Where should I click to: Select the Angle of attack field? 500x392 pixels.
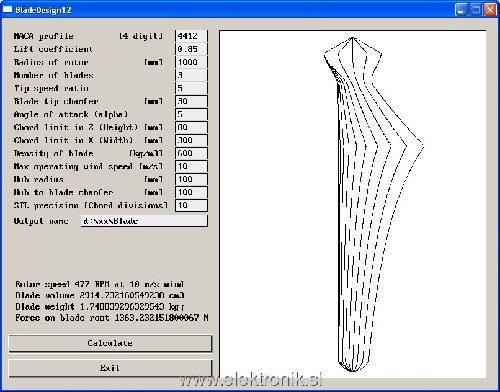click(x=191, y=114)
